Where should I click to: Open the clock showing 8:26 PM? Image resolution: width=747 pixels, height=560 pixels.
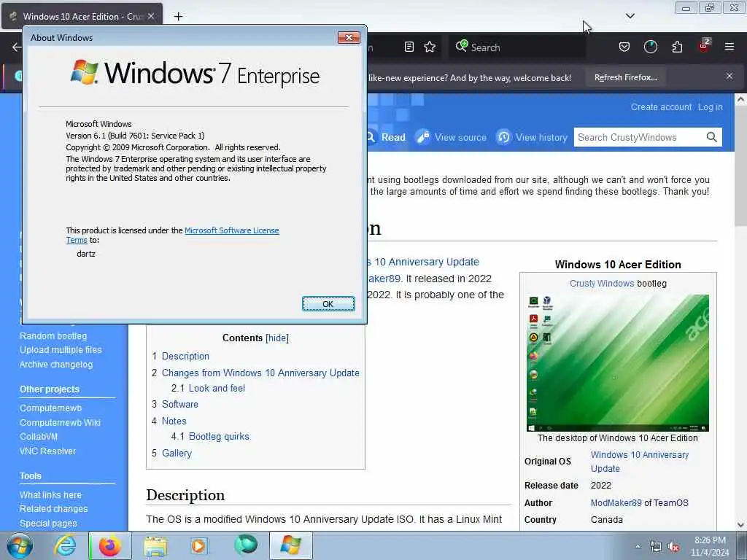tap(710, 546)
